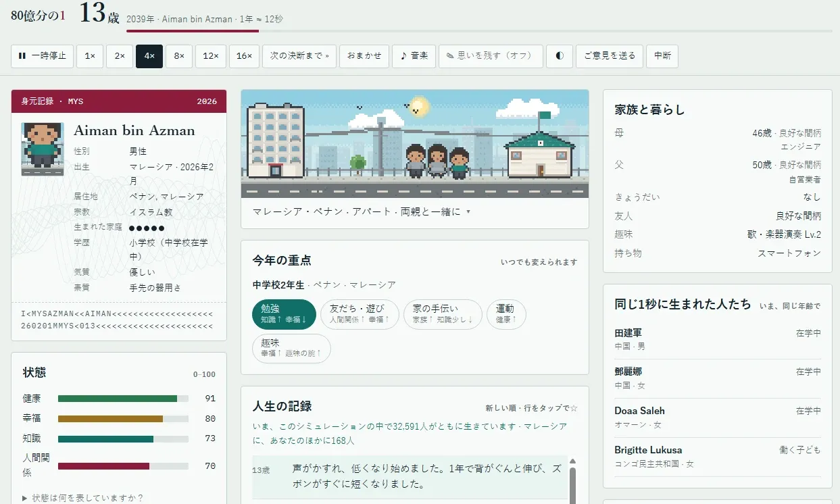Click the 趣味 歌・楽器演奏 Lv.2 row
Screen dimensions: 840x504
pyautogui.click(x=718, y=234)
